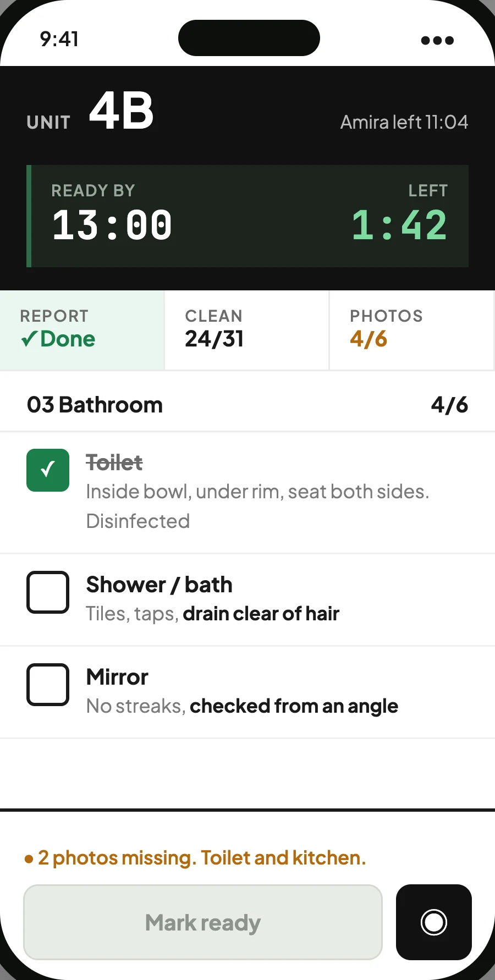Tap the camera capture button
495x980 pixels.
[433, 922]
